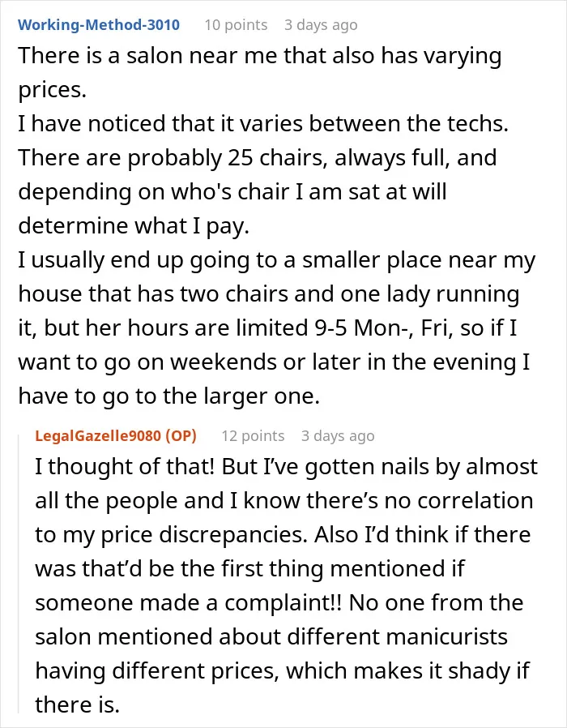Click the line 'I have noticed that it varies'
The width and height of the screenshot is (567, 728).
263,124
